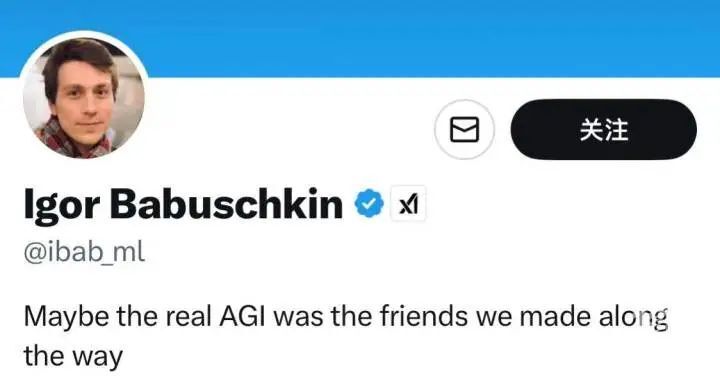This screenshot has width=720, height=384.
Task: Open the xAI affiliation badge
Action: pyautogui.click(x=408, y=203)
